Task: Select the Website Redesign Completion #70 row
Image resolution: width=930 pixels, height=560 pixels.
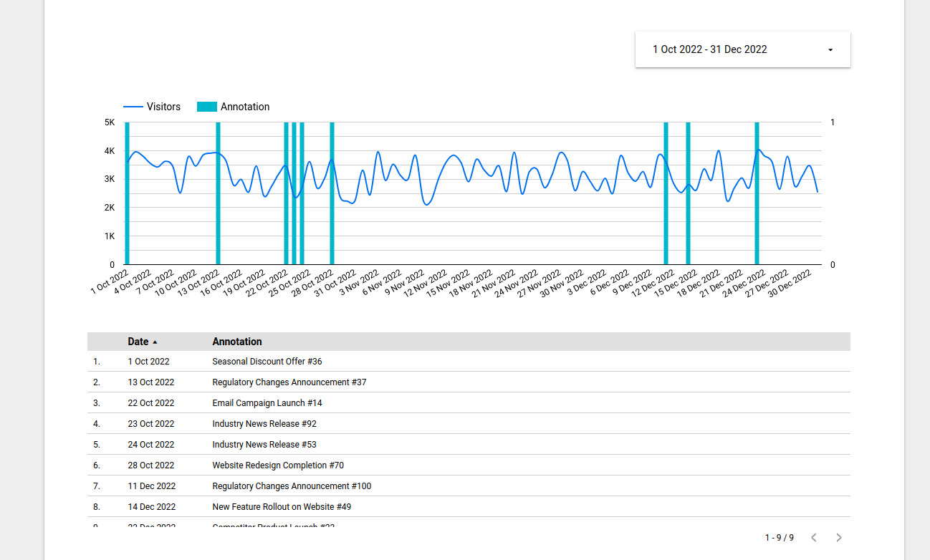Action: point(278,465)
